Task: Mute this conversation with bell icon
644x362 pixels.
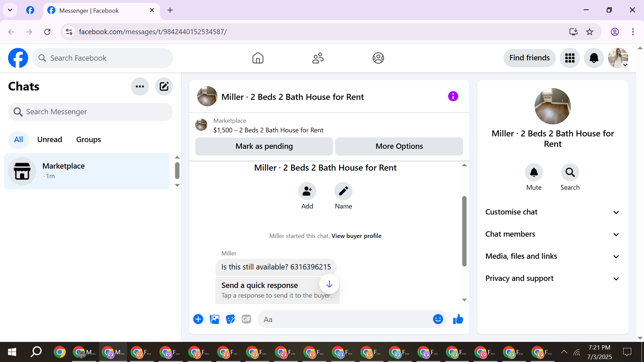Action: click(x=534, y=172)
